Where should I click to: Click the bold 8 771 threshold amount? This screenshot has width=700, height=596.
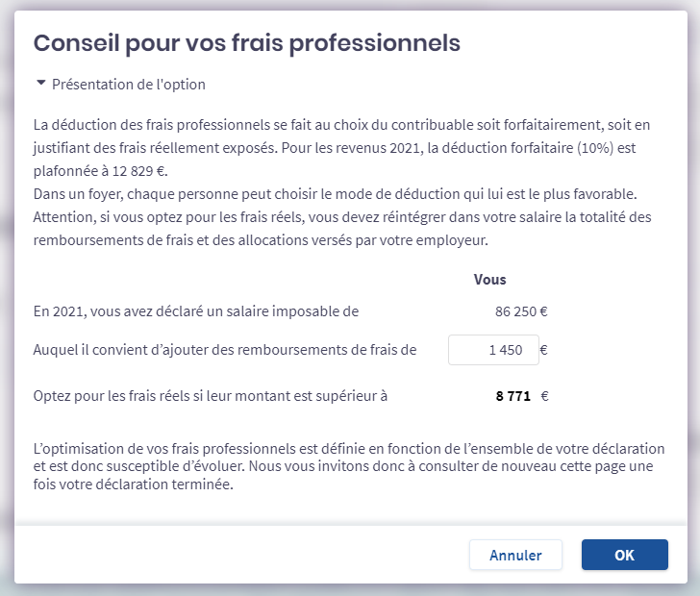click(x=512, y=395)
